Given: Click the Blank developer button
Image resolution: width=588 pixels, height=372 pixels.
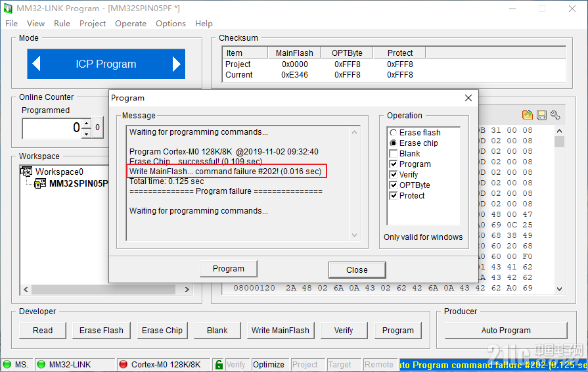Looking at the screenshot, I should tap(217, 331).
